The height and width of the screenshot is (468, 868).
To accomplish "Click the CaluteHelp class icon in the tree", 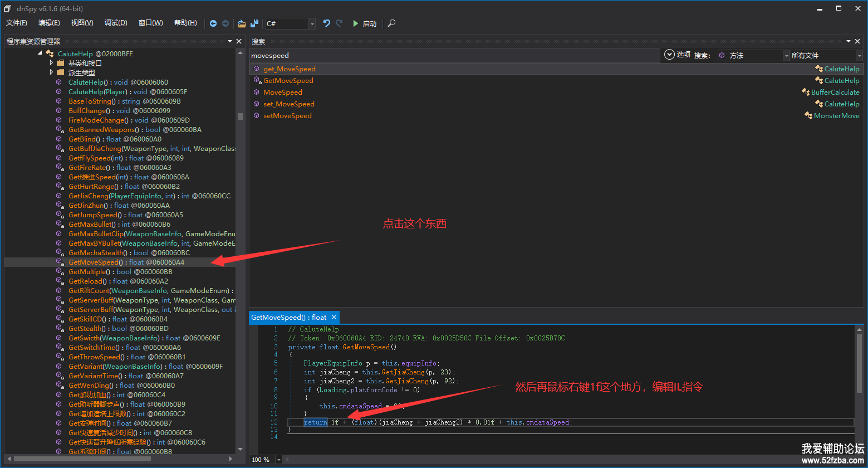I will (50, 53).
